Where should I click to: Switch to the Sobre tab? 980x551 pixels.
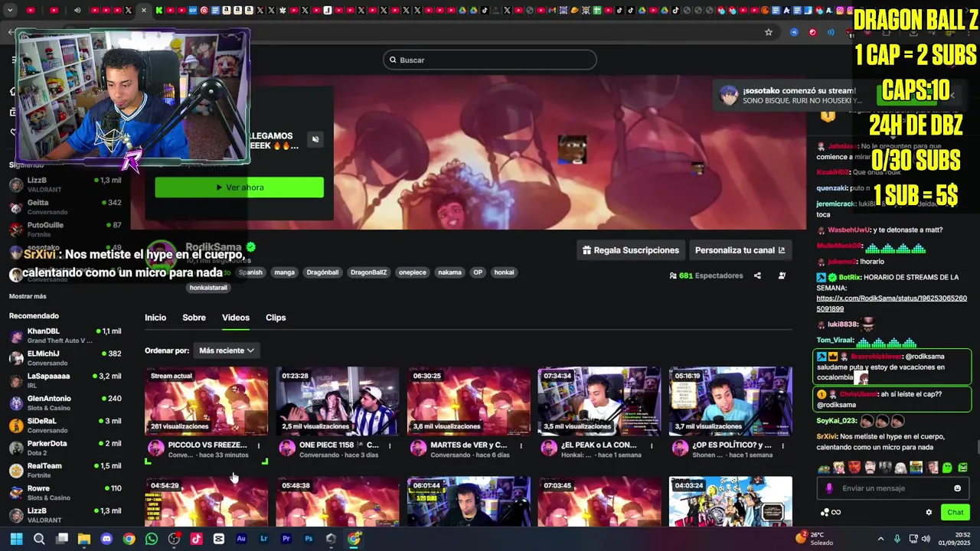tap(194, 318)
